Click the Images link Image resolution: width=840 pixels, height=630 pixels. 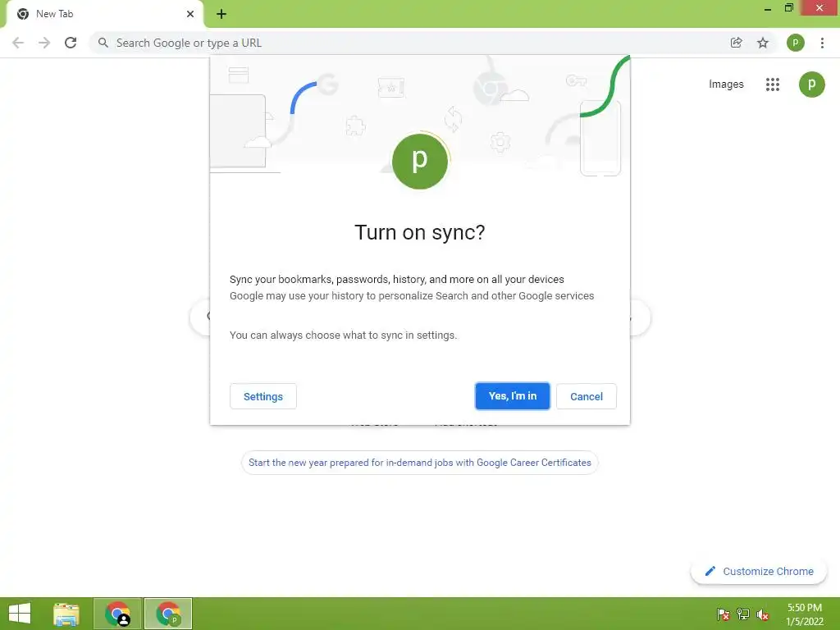click(726, 84)
